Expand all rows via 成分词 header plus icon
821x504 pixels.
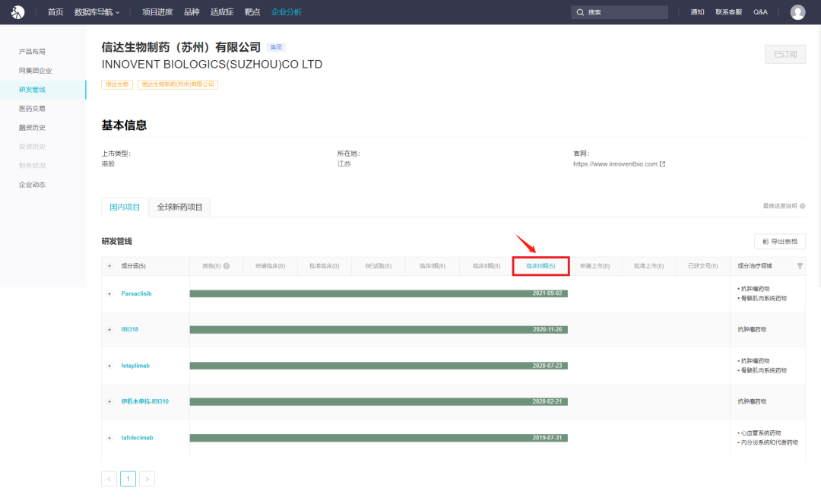pyautogui.click(x=109, y=266)
